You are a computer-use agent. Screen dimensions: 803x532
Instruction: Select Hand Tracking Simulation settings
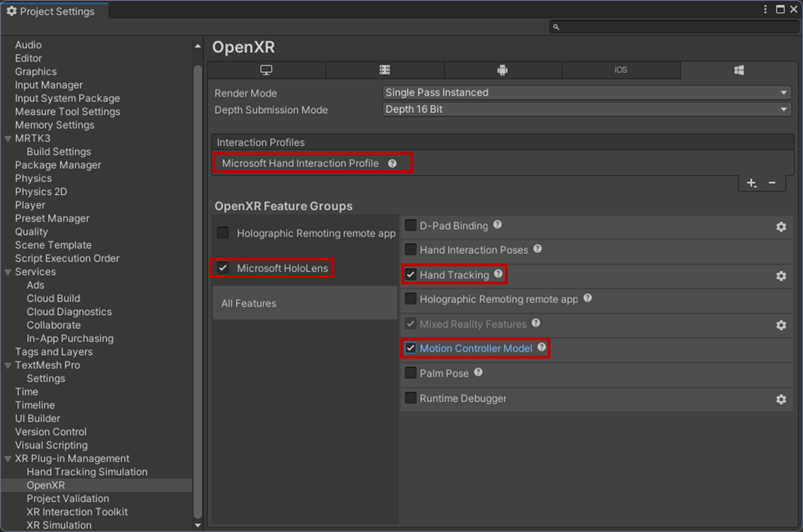(87, 472)
